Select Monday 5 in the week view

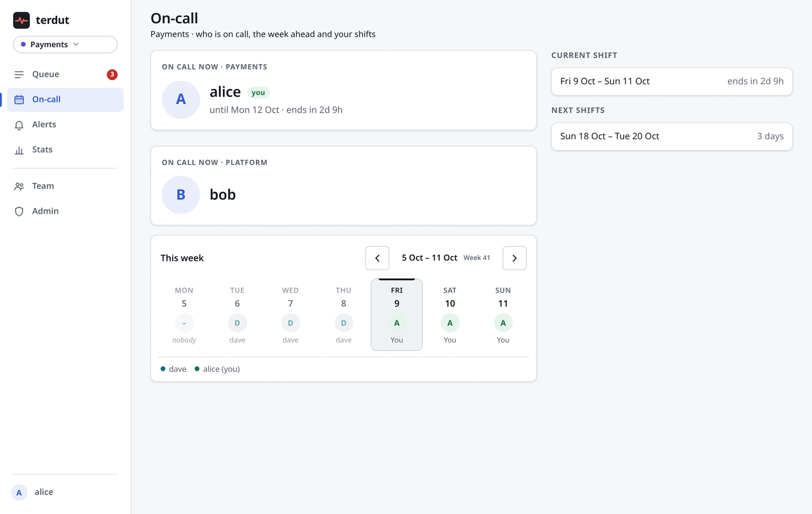[x=184, y=315]
